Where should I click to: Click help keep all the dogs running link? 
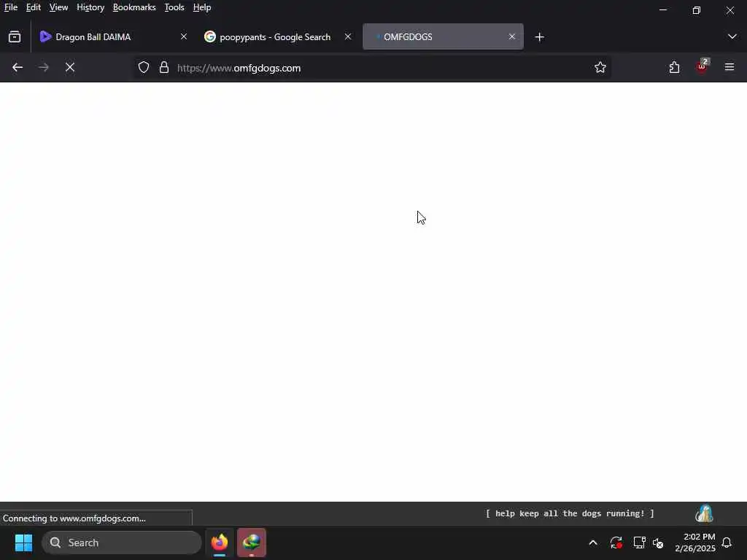[570, 513]
